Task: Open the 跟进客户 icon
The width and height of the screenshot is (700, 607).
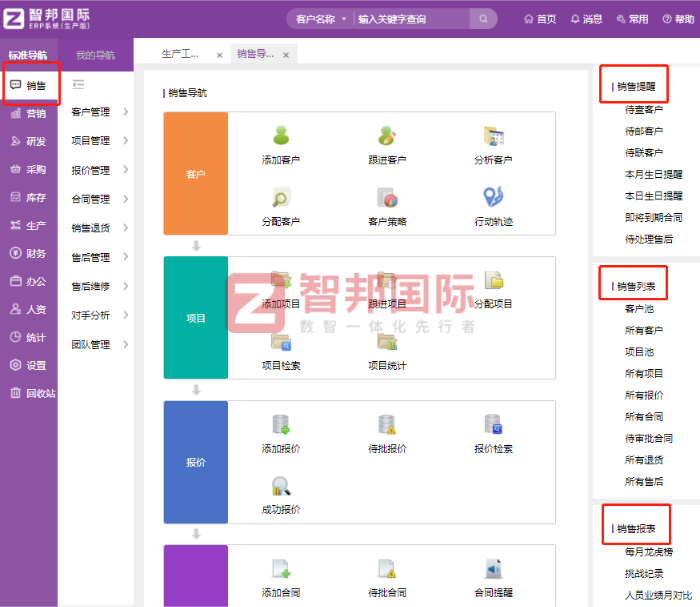Action: tap(387, 136)
